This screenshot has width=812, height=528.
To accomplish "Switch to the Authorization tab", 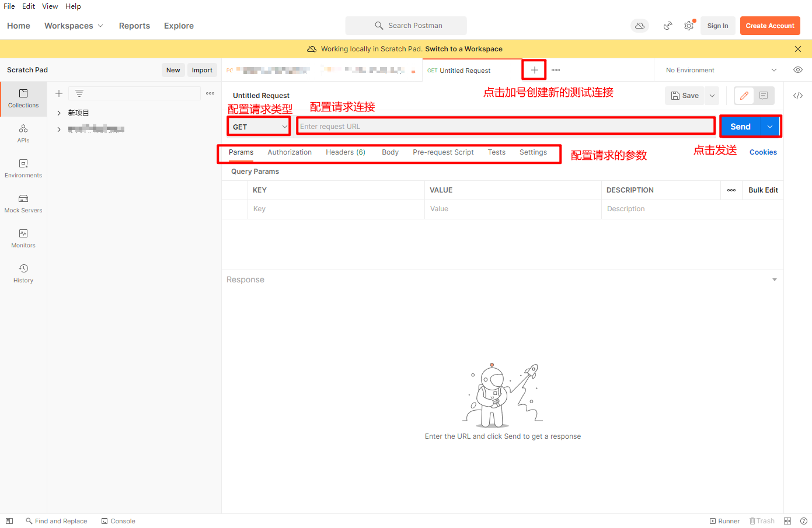I will pyautogui.click(x=290, y=152).
